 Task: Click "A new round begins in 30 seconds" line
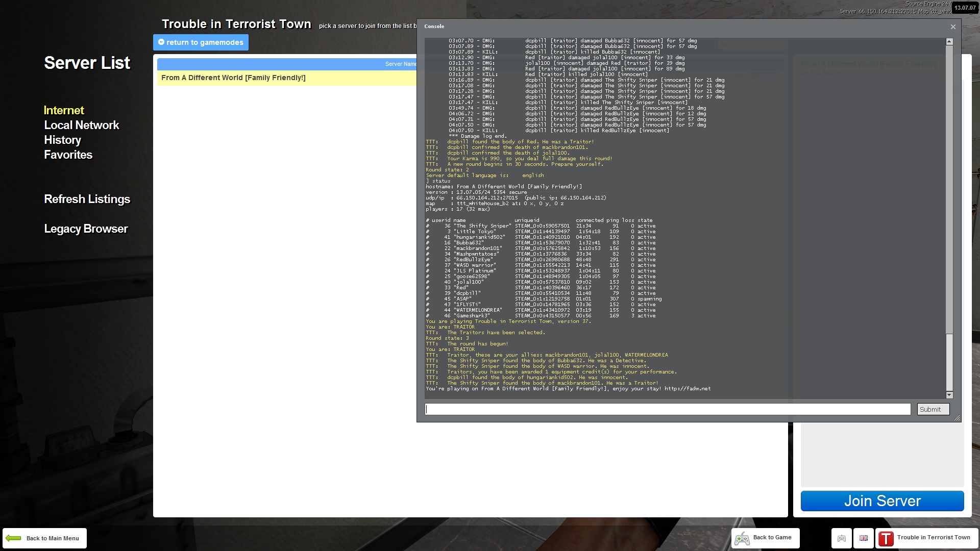point(514,164)
